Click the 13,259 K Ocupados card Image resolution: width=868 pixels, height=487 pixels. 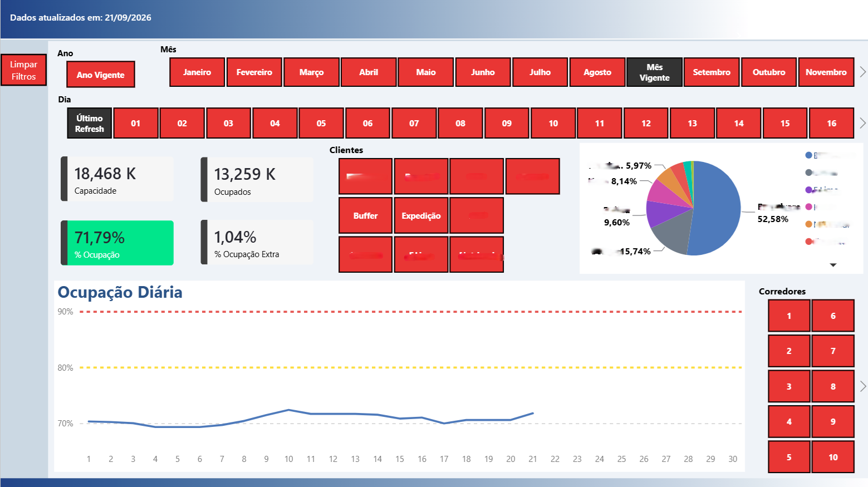257,179
